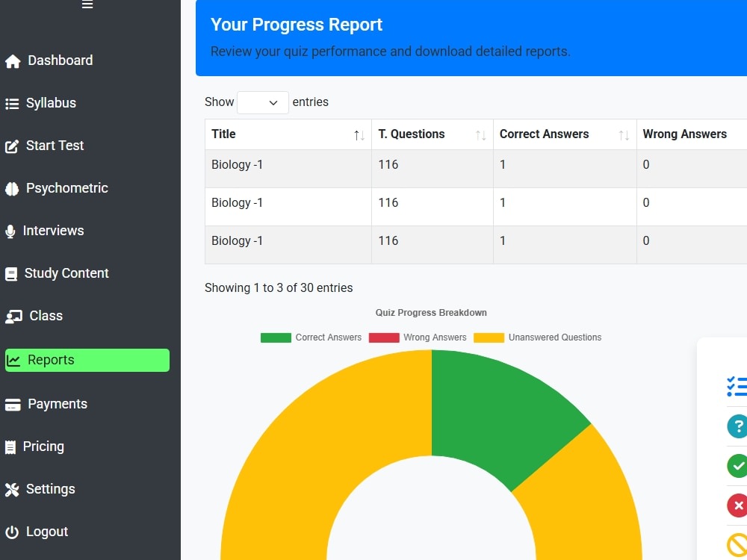Navigate to Interviews page
Screen dimensions: 747x560
coord(53,231)
